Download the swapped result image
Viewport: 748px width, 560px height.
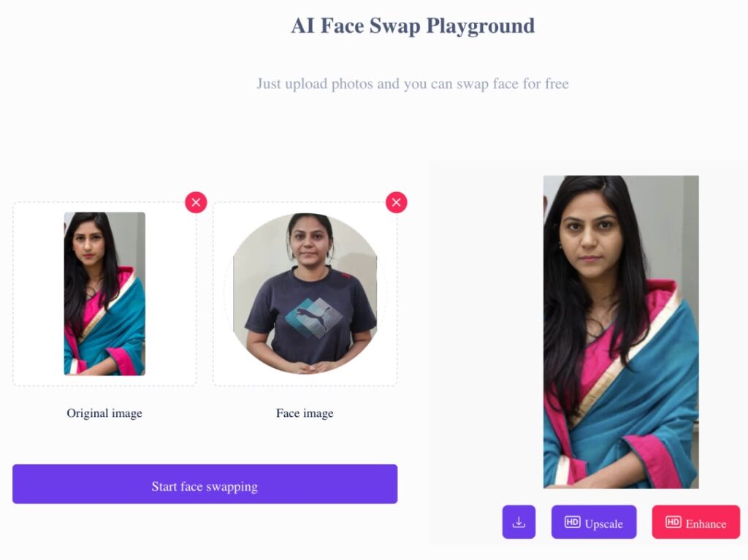click(x=519, y=522)
